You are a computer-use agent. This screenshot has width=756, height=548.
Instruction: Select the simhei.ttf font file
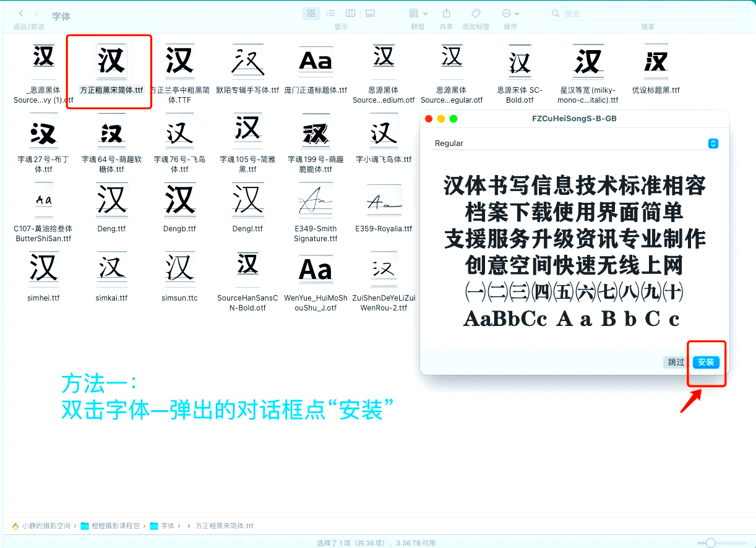tap(43, 277)
